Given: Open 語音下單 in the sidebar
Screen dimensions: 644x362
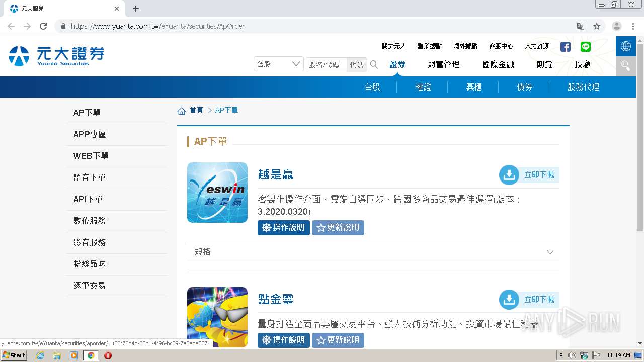Looking at the screenshot, I should [x=117, y=178].
